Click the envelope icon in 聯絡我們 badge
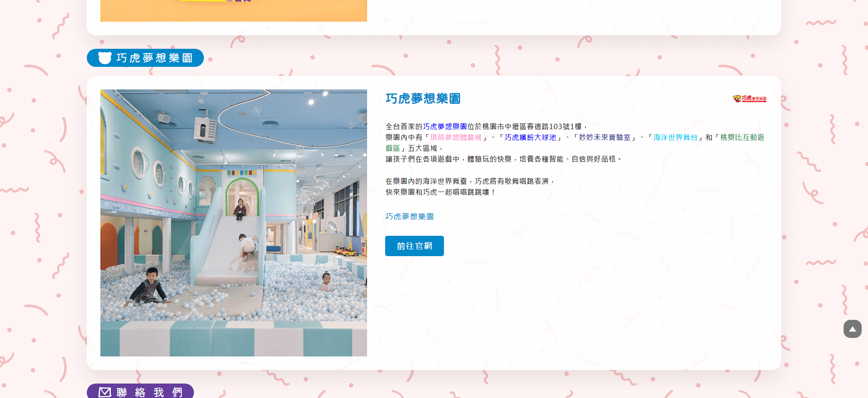 [105, 392]
